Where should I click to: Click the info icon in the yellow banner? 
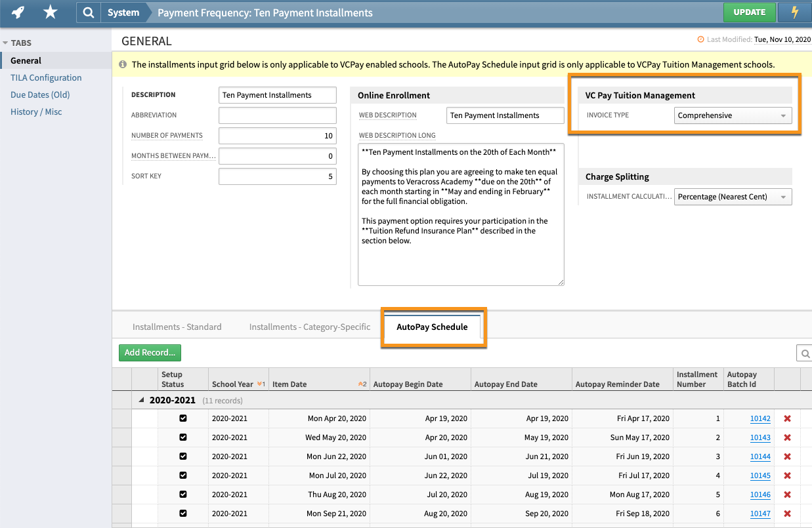click(123, 66)
